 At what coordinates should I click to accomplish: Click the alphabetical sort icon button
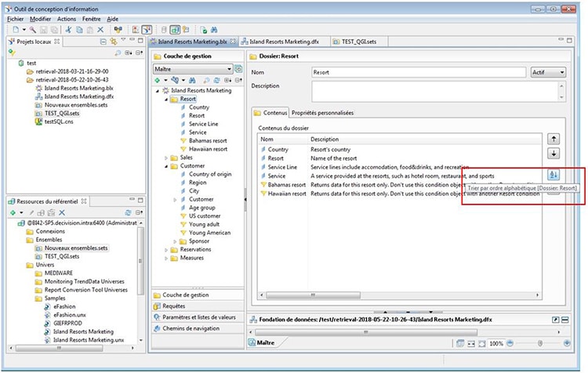pos(554,175)
